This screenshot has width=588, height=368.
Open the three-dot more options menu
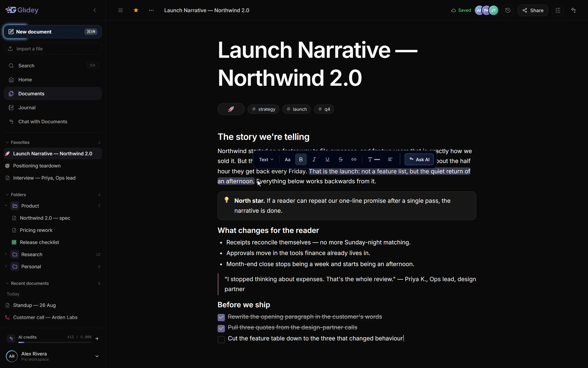point(151,10)
